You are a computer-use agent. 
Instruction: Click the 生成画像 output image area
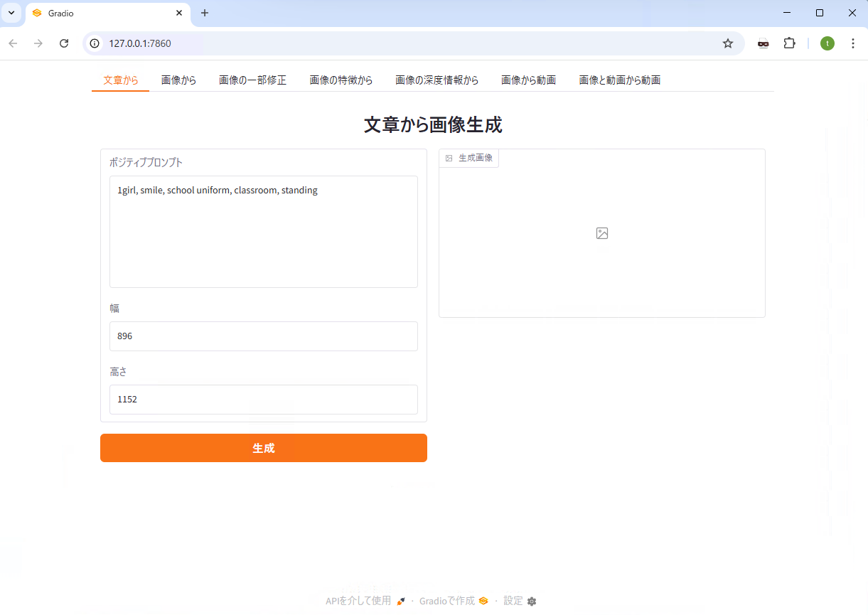click(602, 233)
